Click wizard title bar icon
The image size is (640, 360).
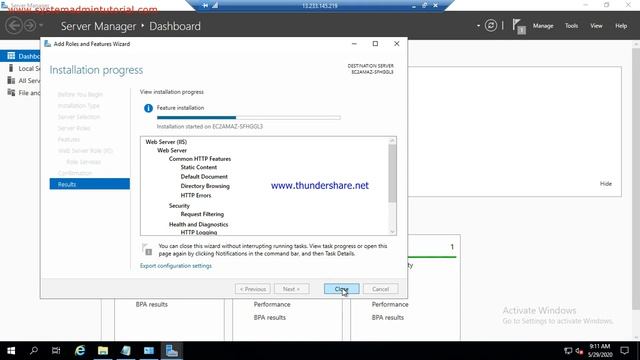click(x=47, y=44)
